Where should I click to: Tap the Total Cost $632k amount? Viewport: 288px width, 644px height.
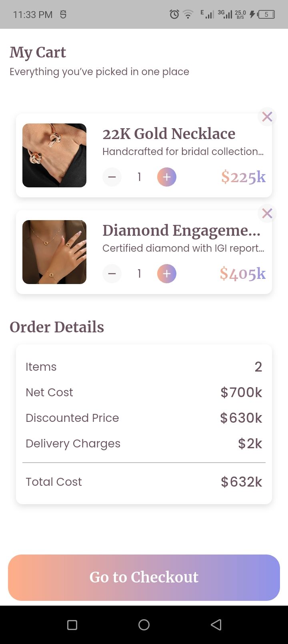241,482
